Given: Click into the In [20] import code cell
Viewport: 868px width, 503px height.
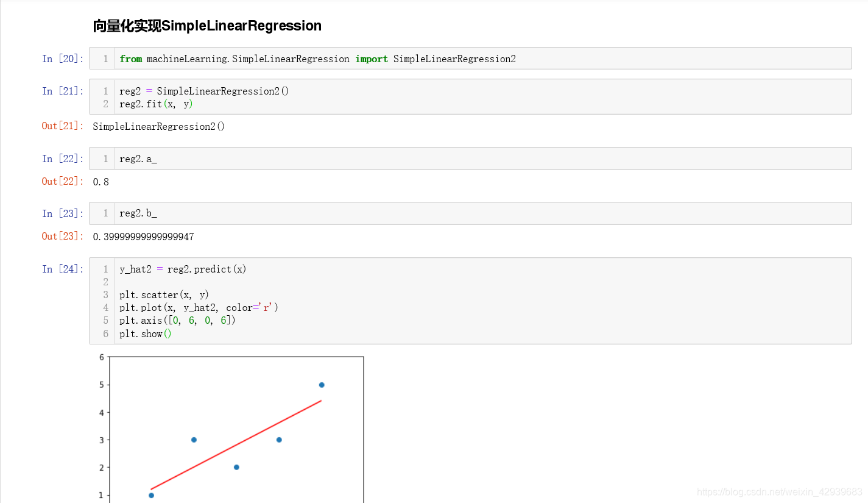Looking at the screenshot, I should (470, 59).
